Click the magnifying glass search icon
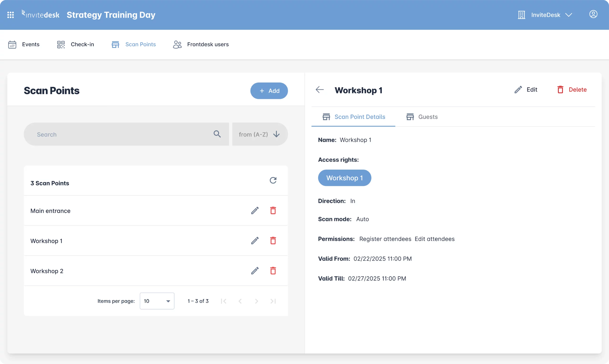 click(x=217, y=134)
